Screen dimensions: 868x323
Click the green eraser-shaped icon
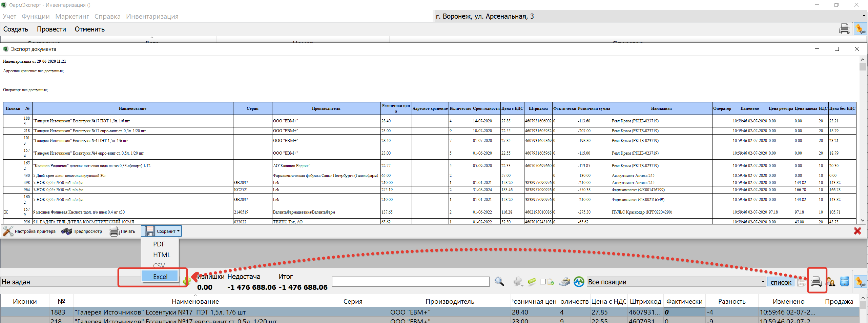532,282
